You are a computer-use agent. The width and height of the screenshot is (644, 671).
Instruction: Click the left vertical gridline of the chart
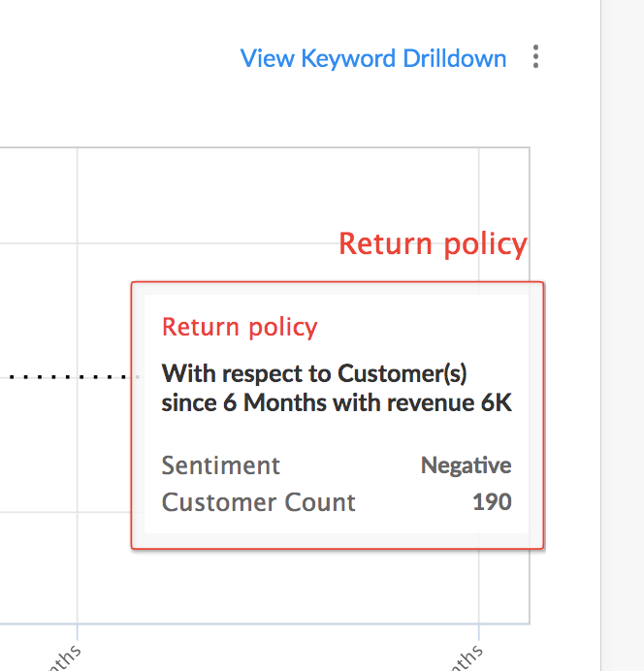click(x=78, y=291)
